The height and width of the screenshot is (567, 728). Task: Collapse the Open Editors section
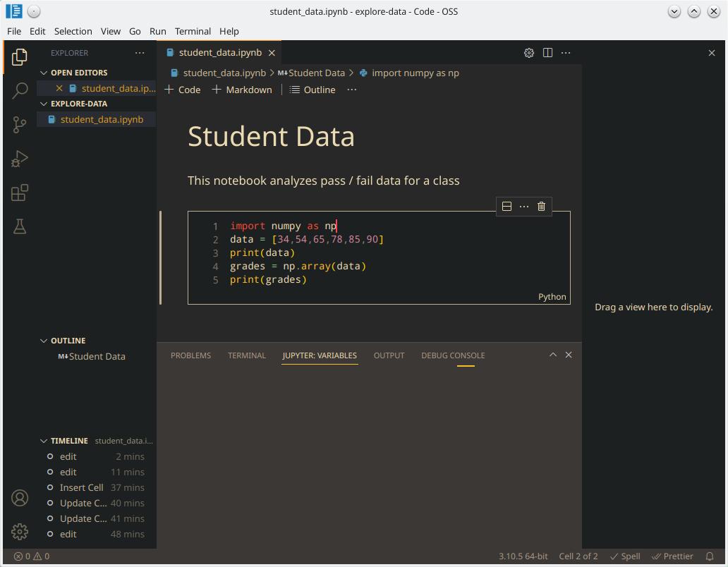point(44,73)
